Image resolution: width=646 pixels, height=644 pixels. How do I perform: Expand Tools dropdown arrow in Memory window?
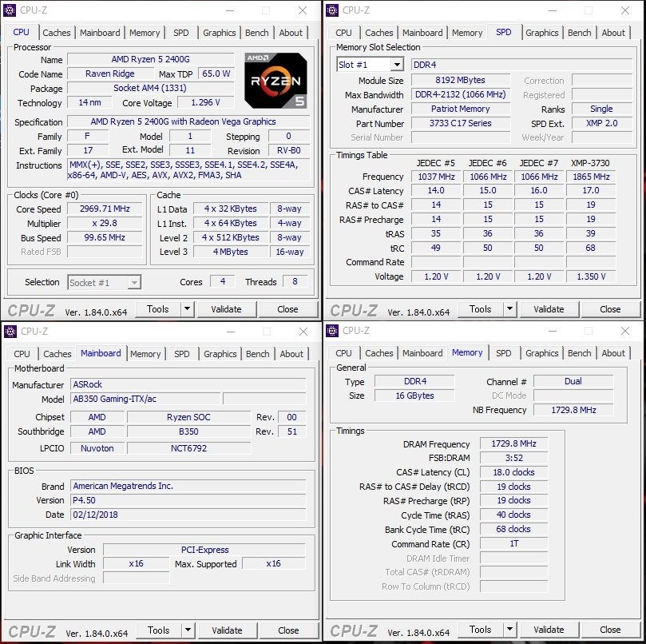509,629
